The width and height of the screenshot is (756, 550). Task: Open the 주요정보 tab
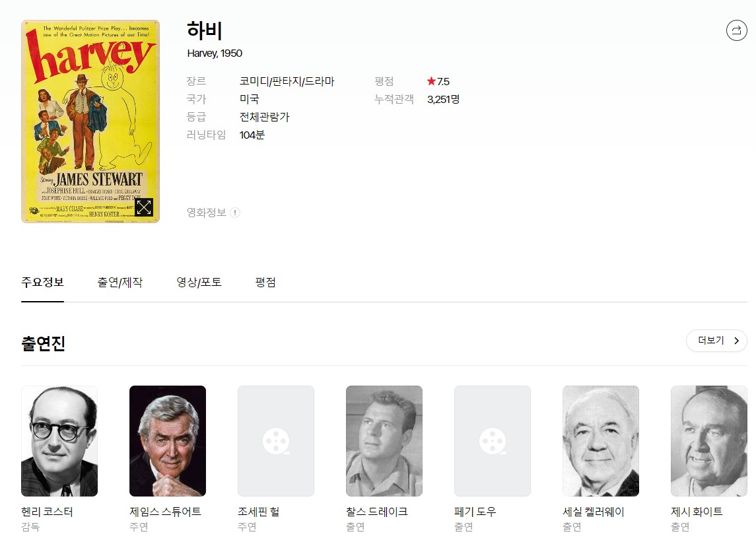pos(42,283)
